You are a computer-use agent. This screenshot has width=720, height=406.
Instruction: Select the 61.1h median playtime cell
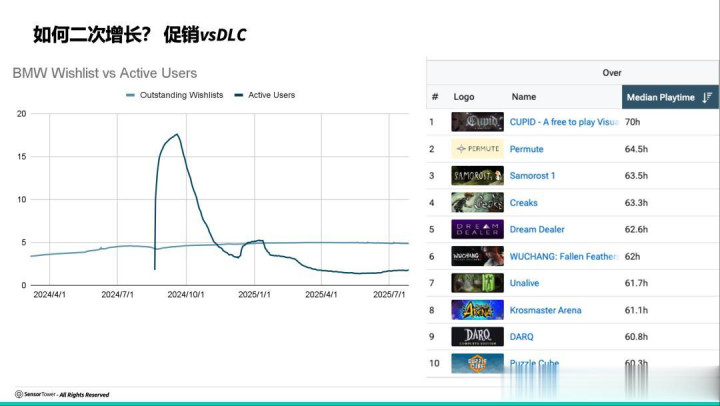[636, 310]
